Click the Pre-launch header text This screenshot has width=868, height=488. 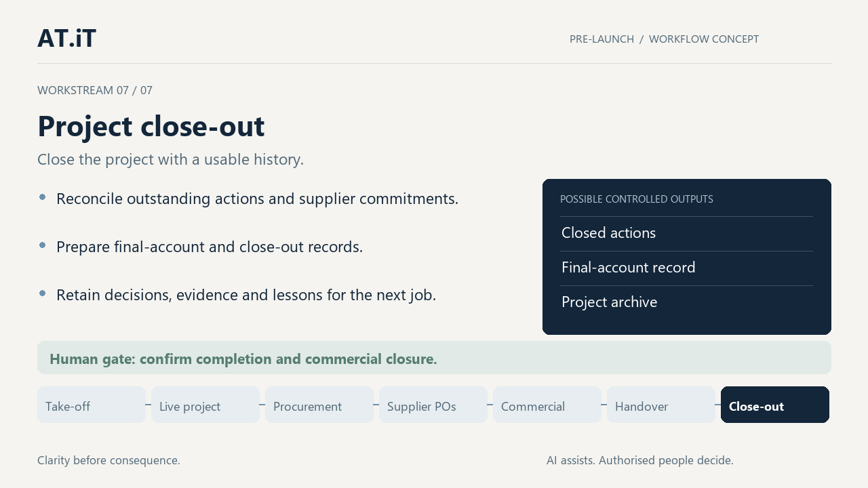click(x=601, y=39)
